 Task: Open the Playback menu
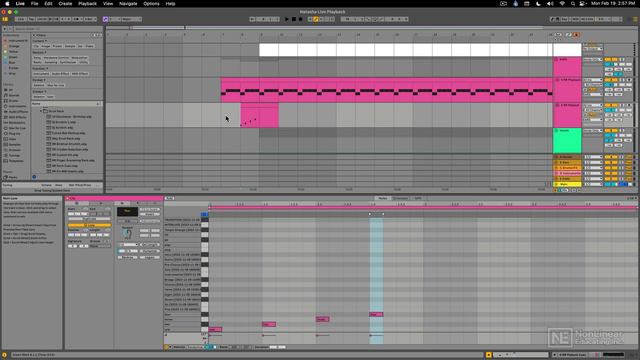(87, 4)
